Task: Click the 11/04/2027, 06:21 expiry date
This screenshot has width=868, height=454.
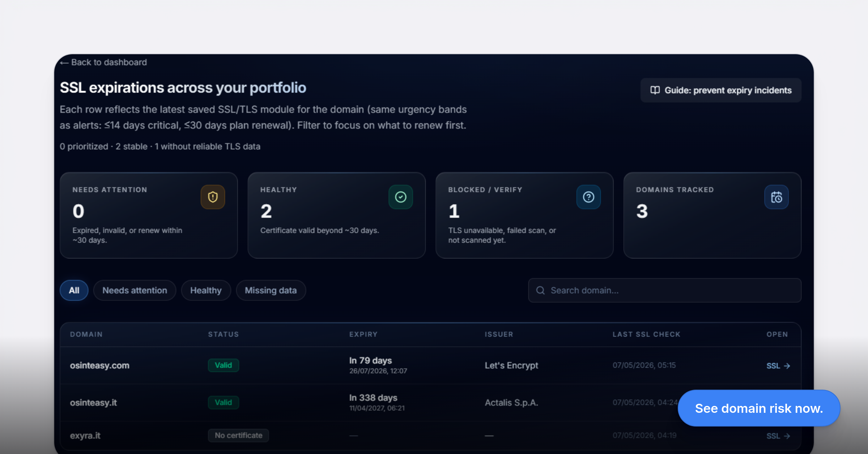Action: (x=377, y=408)
